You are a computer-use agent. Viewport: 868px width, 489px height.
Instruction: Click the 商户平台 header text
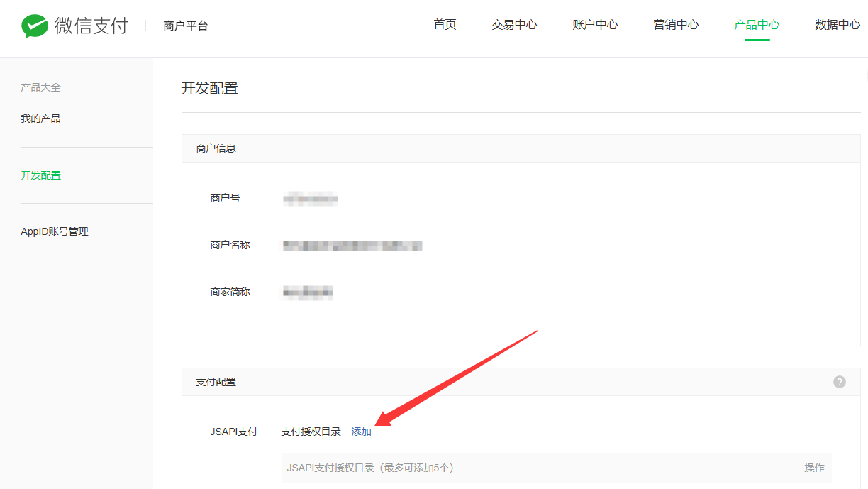[186, 26]
